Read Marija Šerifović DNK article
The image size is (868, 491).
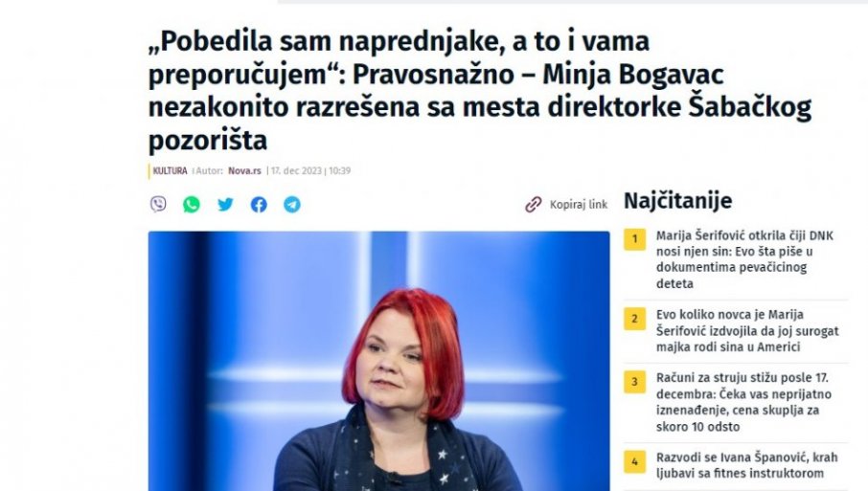tap(744, 259)
